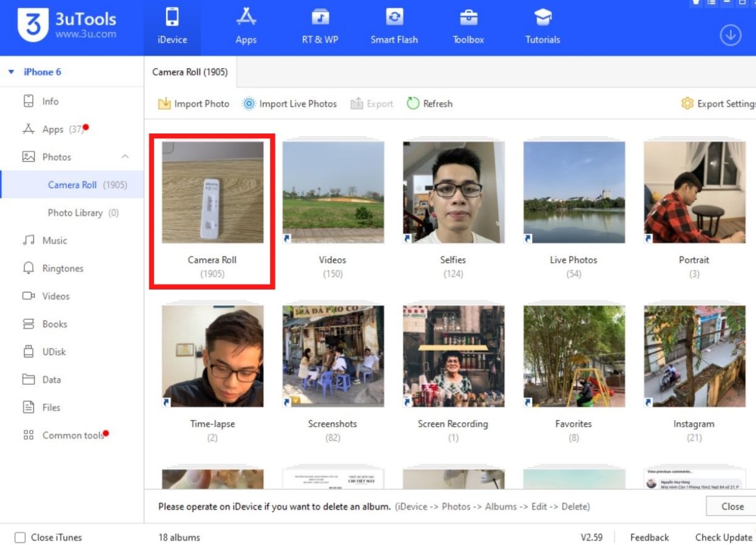Open Books in sidebar

[x=72, y=324]
